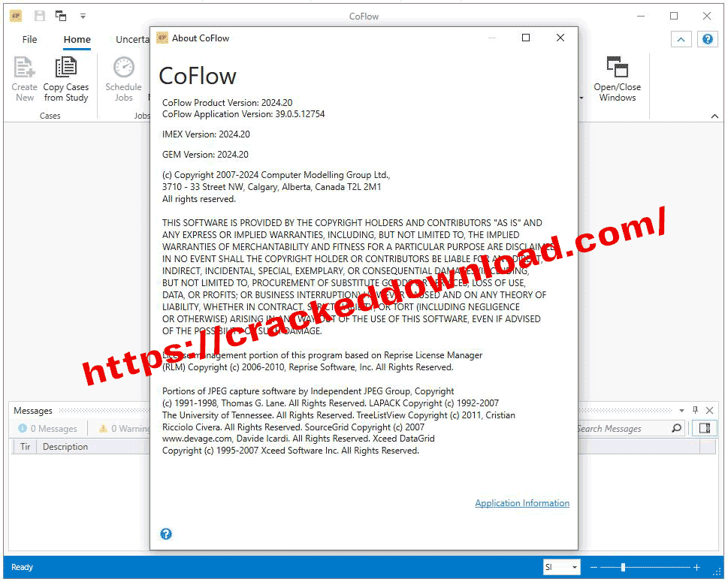Toggle the 0 Messages filter
Viewport: 728px width, 582px height.
(47, 428)
